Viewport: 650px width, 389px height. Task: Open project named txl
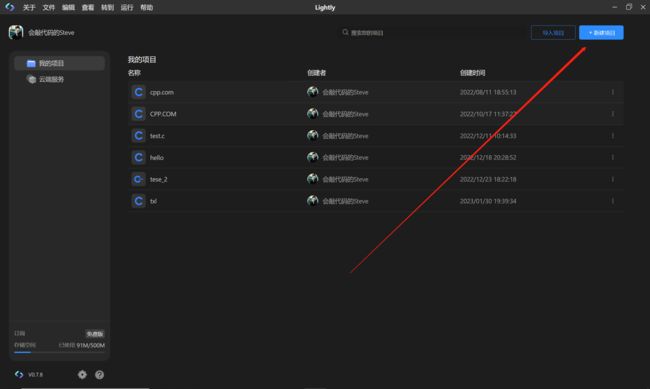(153, 201)
